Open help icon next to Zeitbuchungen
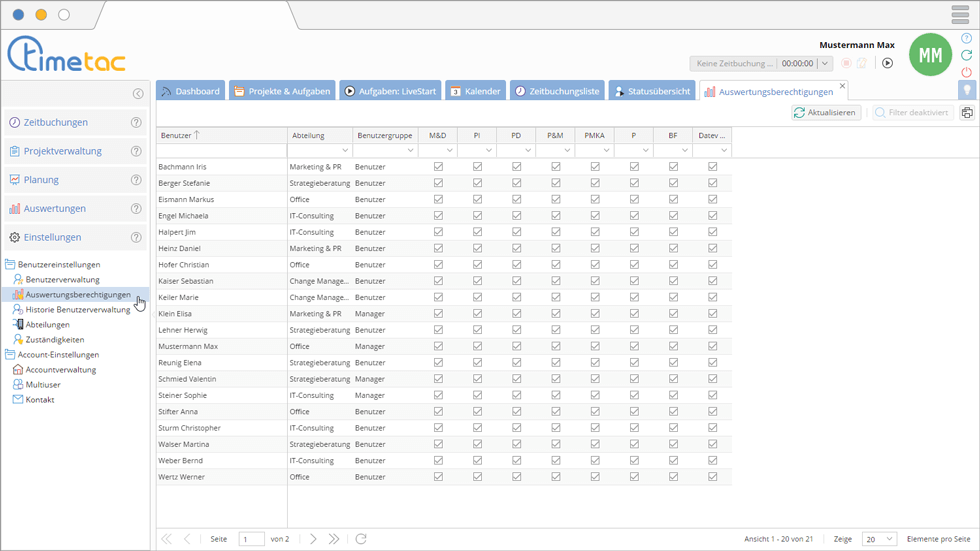This screenshot has width=980, height=551. point(136,123)
